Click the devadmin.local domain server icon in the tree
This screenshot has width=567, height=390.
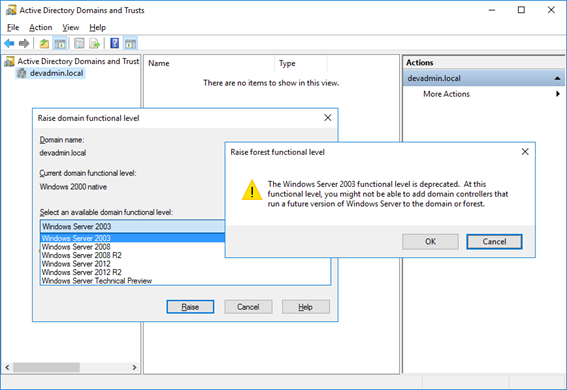point(22,73)
